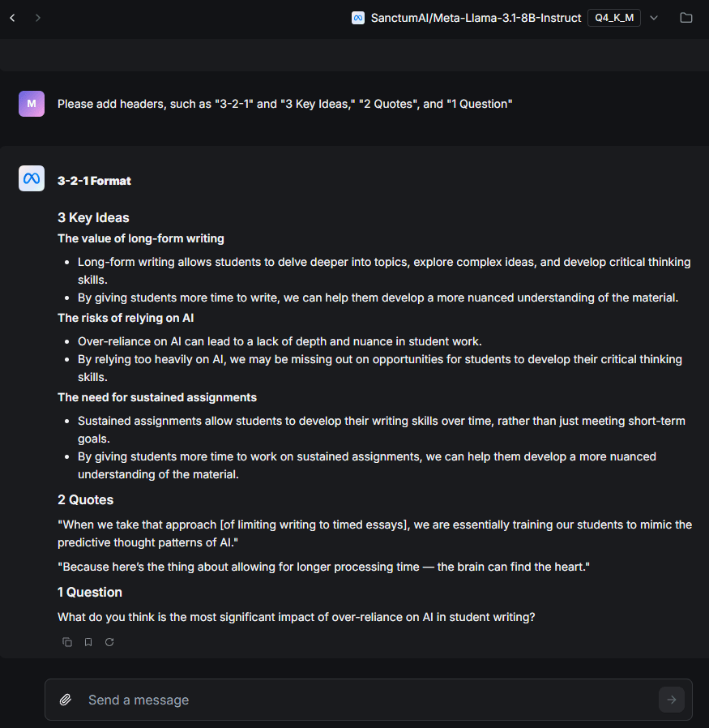This screenshot has height=728, width=709.
Task: Click the "2 Quotes" heading
Action: click(x=85, y=499)
